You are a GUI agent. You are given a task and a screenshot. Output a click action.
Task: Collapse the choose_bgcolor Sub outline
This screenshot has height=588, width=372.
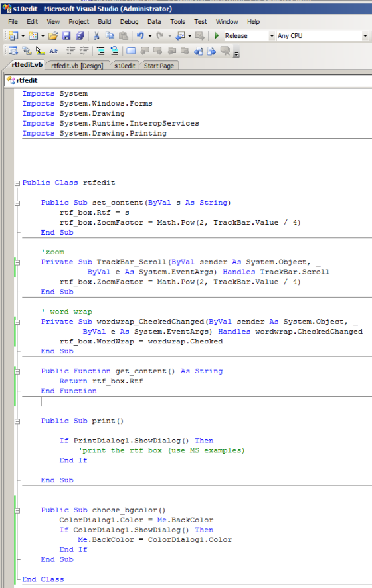coord(17,510)
